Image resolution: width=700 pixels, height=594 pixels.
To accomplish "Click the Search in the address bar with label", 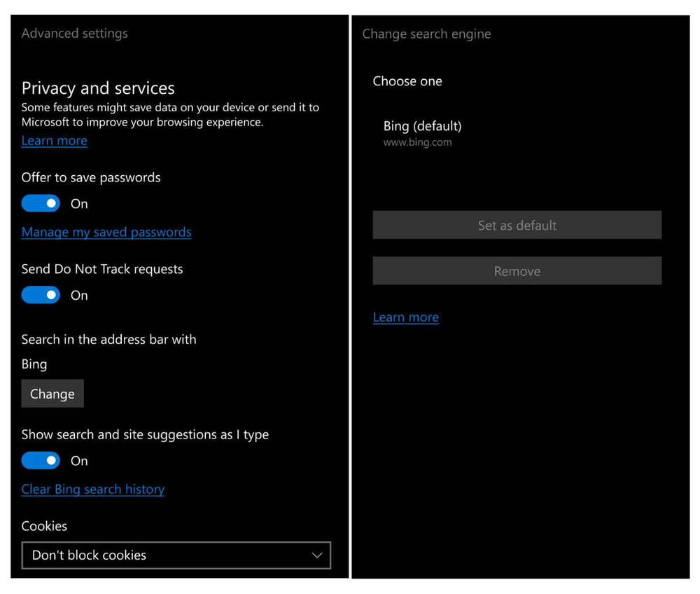I will pyautogui.click(x=108, y=339).
